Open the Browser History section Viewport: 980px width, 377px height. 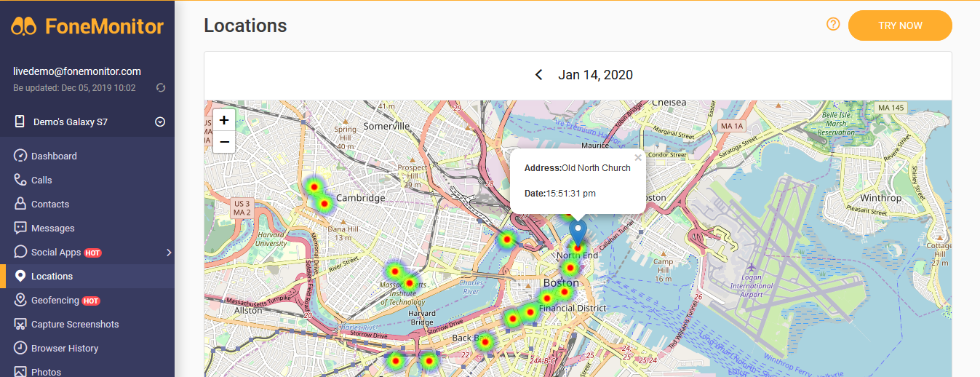87,348
